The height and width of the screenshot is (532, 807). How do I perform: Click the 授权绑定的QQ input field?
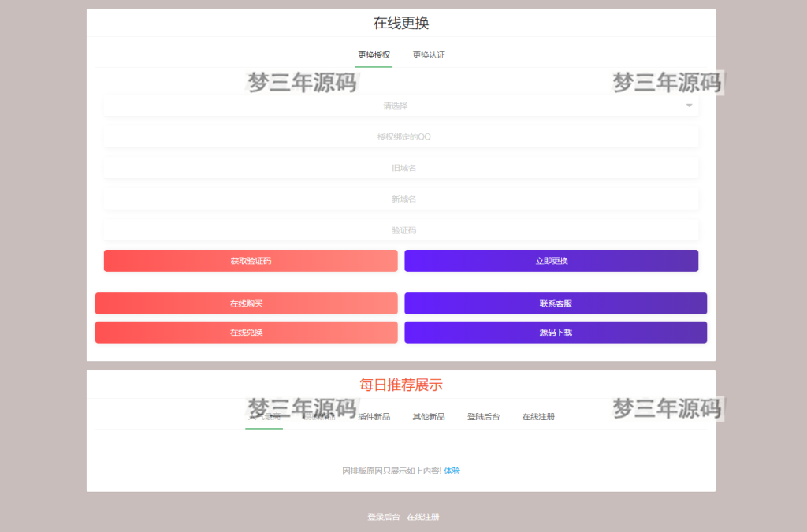click(x=400, y=137)
